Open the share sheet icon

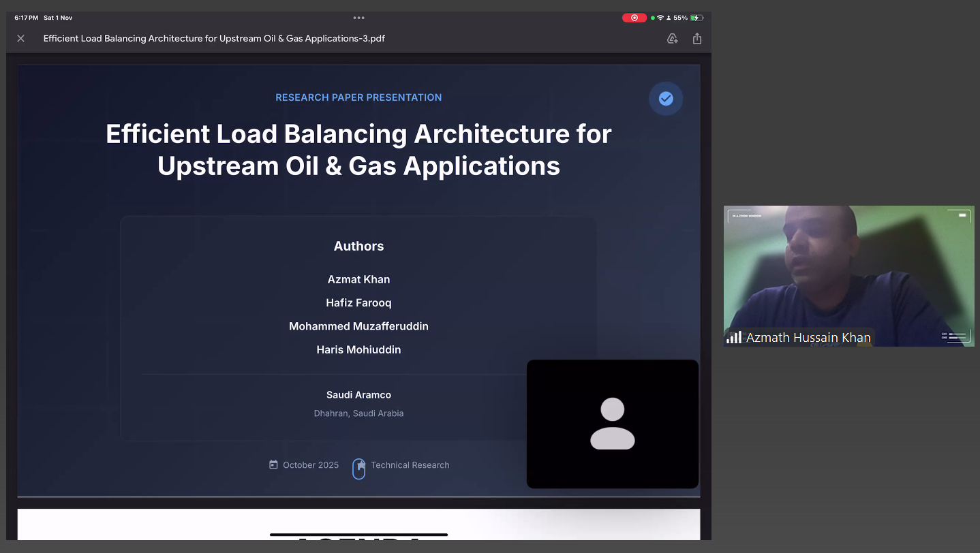[696, 39]
